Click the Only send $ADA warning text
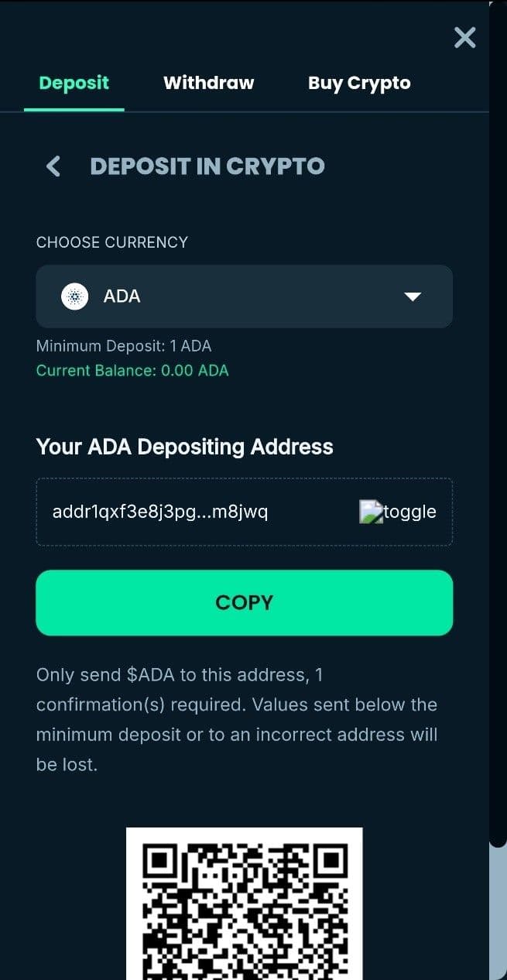 [x=236, y=720]
